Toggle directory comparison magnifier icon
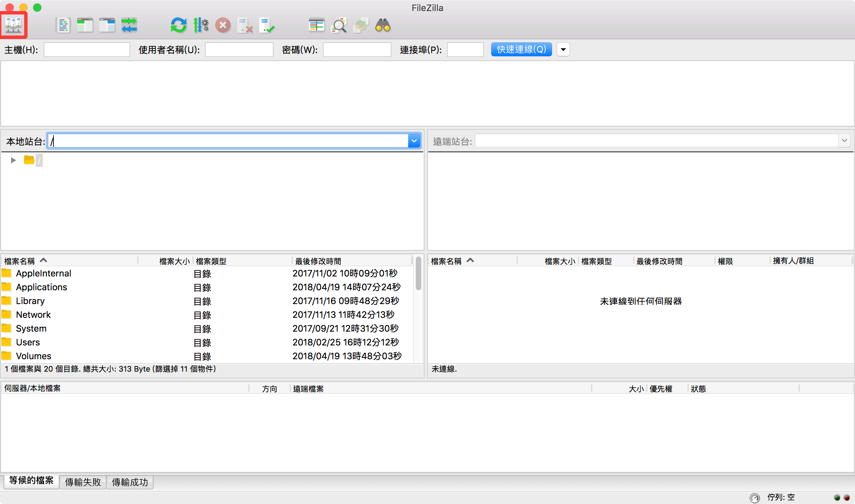Screen dimensions: 855x504 coord(339,26)
